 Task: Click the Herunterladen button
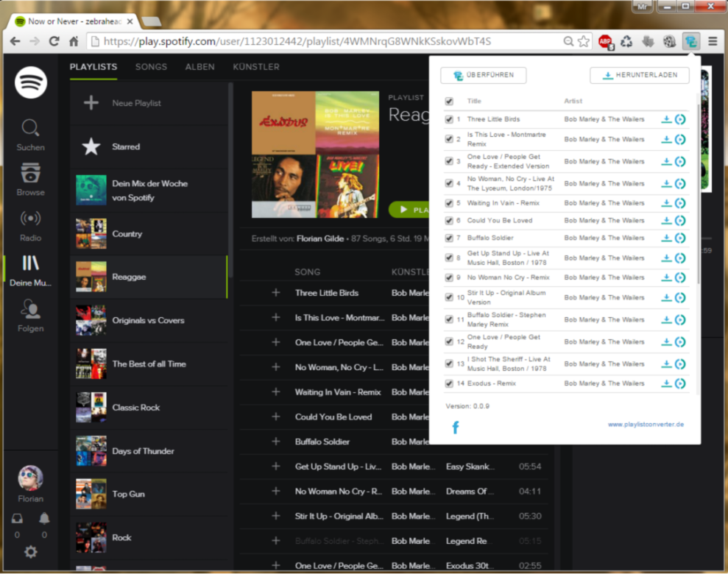coord(640,75)
